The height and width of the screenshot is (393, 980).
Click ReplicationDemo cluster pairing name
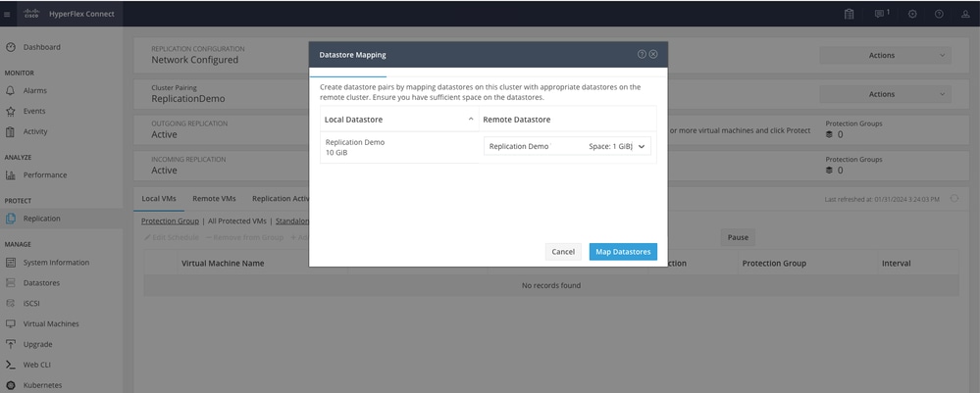(188, 99)
